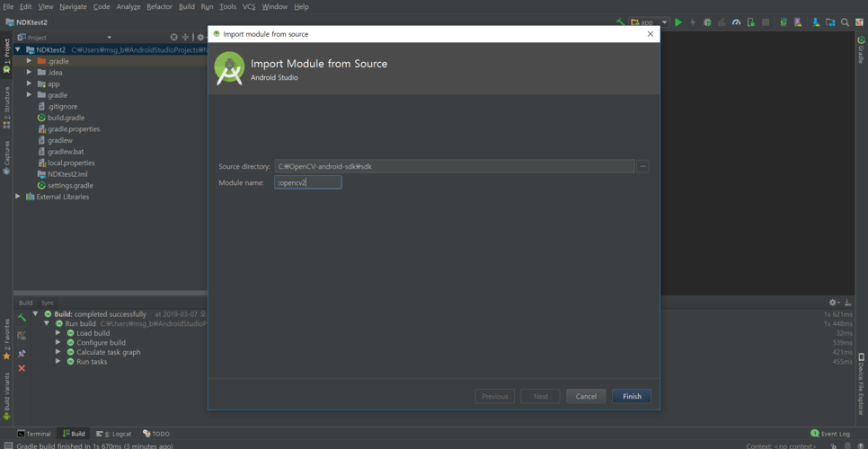Open the Tools menu
This screenshot has height=449, width=868.
(x=227, y=6)
